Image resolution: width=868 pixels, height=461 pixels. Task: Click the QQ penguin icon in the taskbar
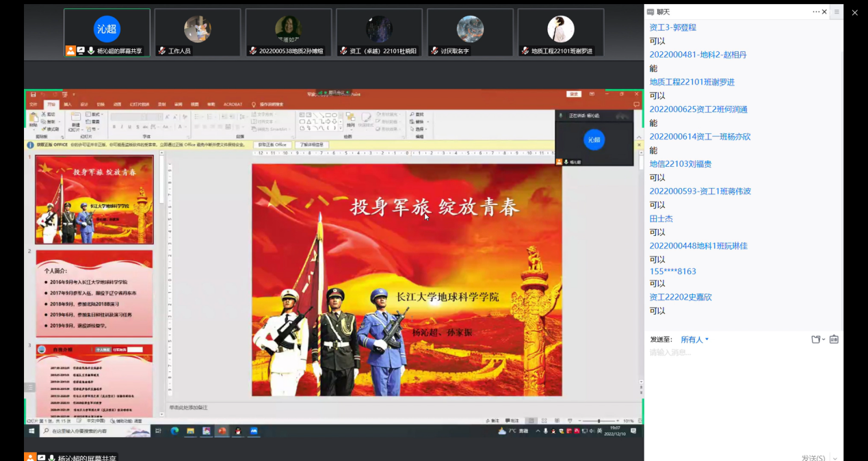point(237,431)
